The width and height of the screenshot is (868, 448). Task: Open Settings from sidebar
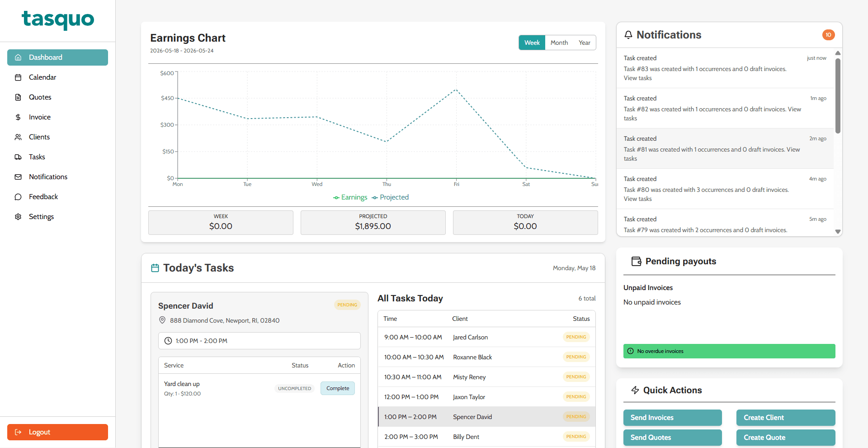pyautogui.click(x=57, y=217)
